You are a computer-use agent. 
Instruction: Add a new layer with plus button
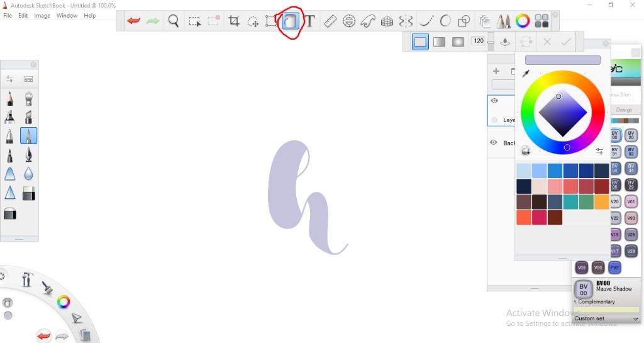tap(496, 71)
